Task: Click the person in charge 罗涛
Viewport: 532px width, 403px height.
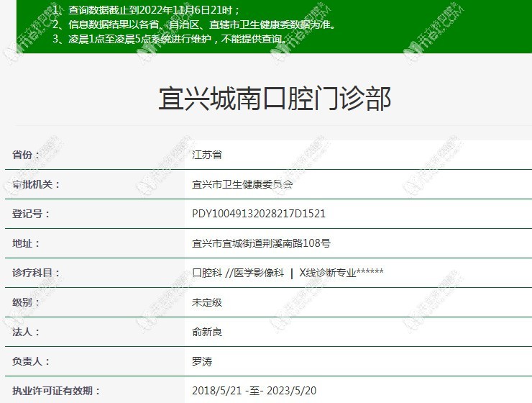Action: coord(202,362)
